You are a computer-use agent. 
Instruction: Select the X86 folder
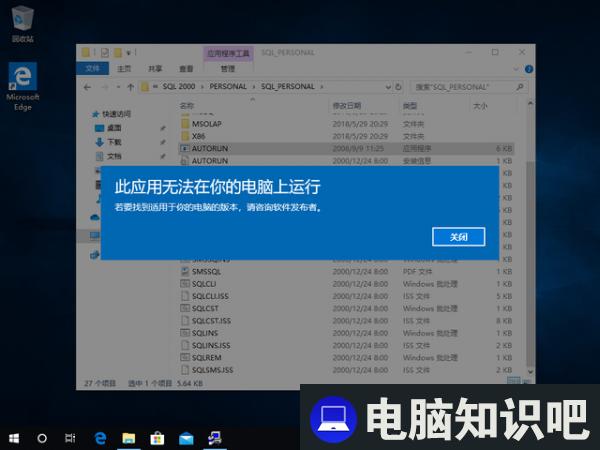(x=346, y=136)
